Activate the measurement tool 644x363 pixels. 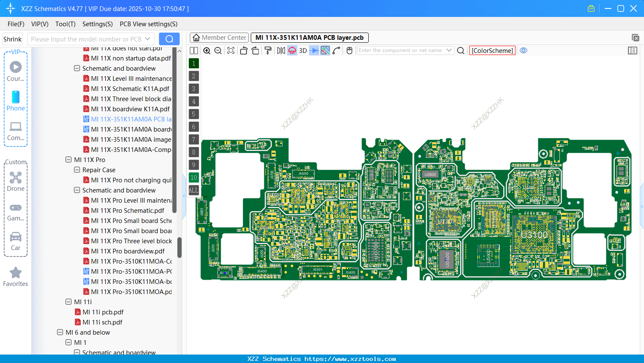tap(314, 50)
